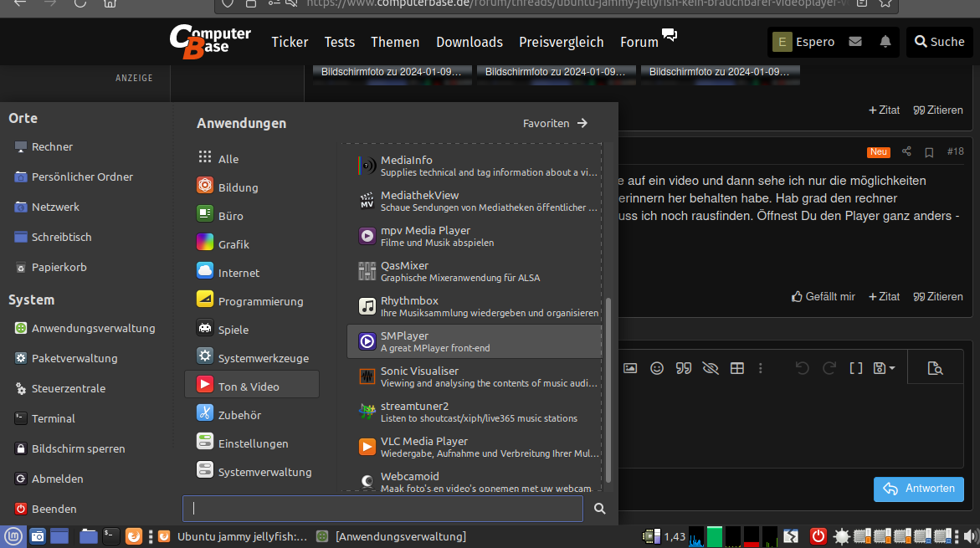
Task: Launch Anwendungsverwaltung
Action: [85, 327]
